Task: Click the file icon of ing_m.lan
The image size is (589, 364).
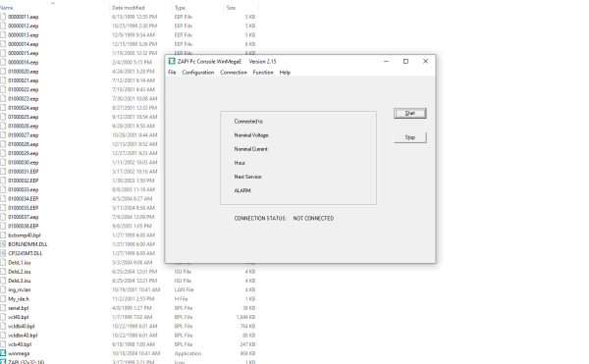Action: [x=3, y=289]
